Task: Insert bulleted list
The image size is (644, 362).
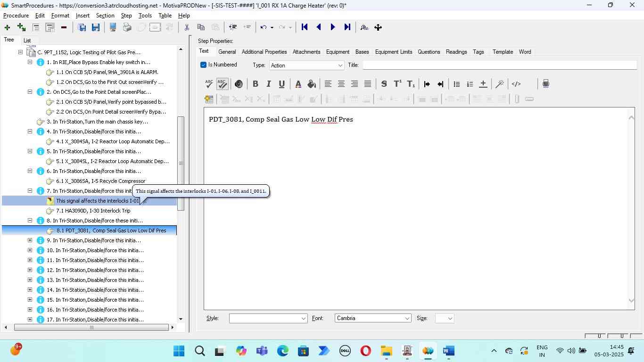Action: pos(456,84)
